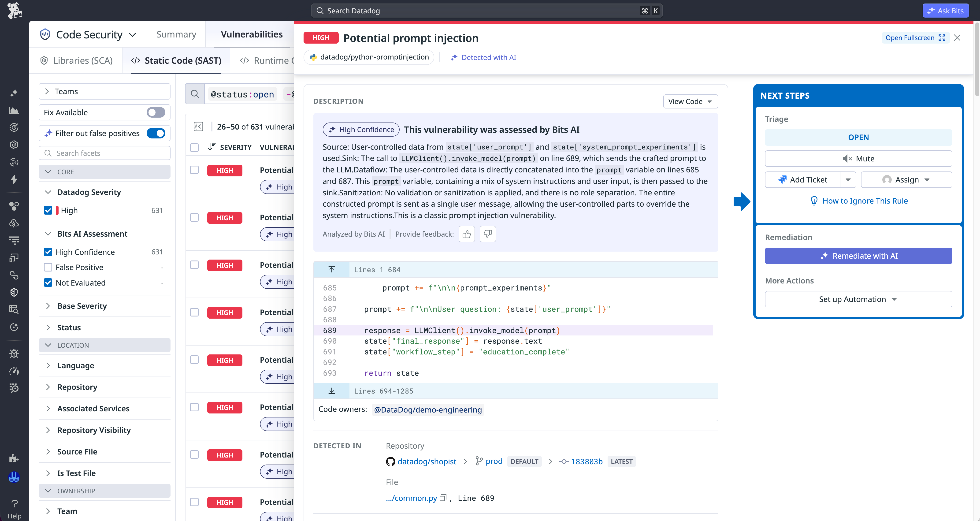
Task: Toggle the Fix Available switch
Action: tap(156, 112)
